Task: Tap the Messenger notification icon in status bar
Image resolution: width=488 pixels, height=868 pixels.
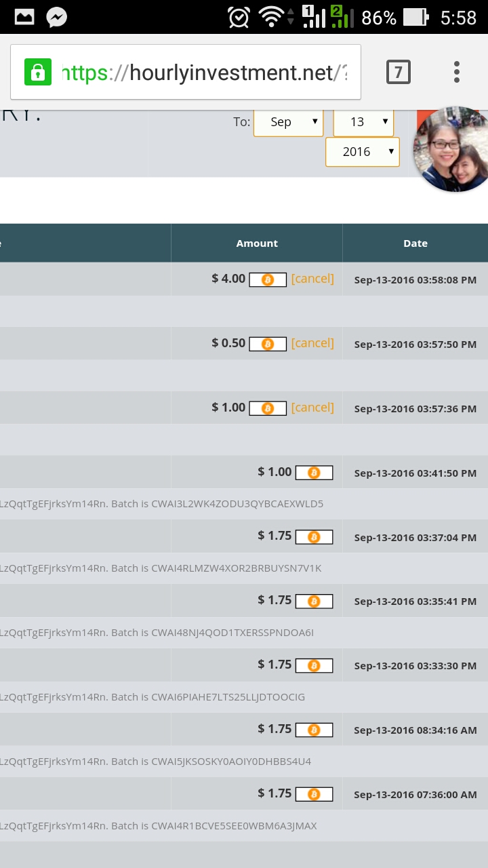Action: pos(56,18)
